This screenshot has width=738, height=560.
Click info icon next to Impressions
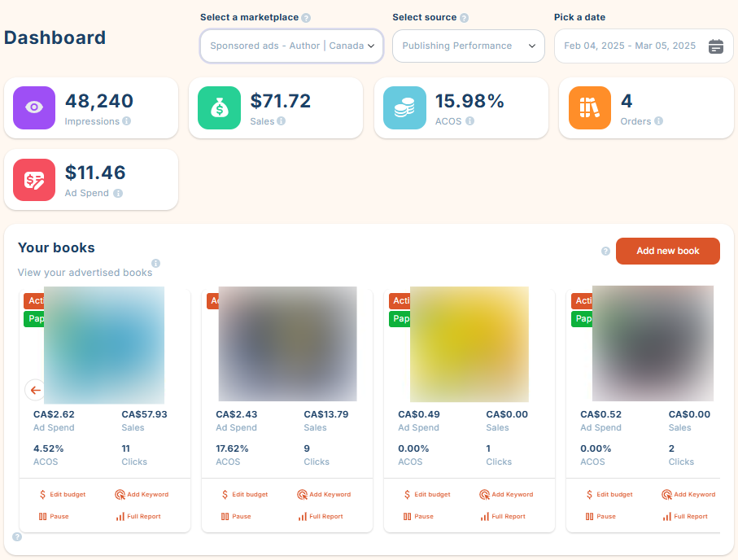pyautogui.click(x=127, y=121)
